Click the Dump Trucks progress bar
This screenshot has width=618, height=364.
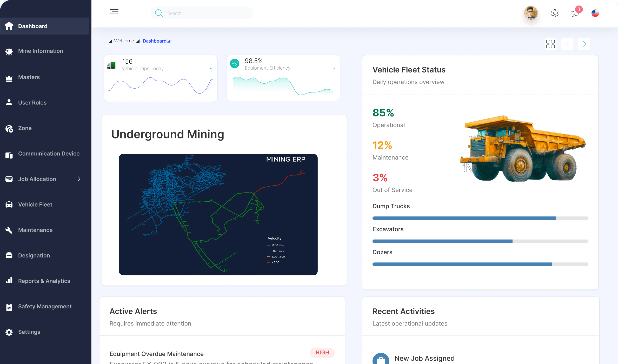pos(480,218)
